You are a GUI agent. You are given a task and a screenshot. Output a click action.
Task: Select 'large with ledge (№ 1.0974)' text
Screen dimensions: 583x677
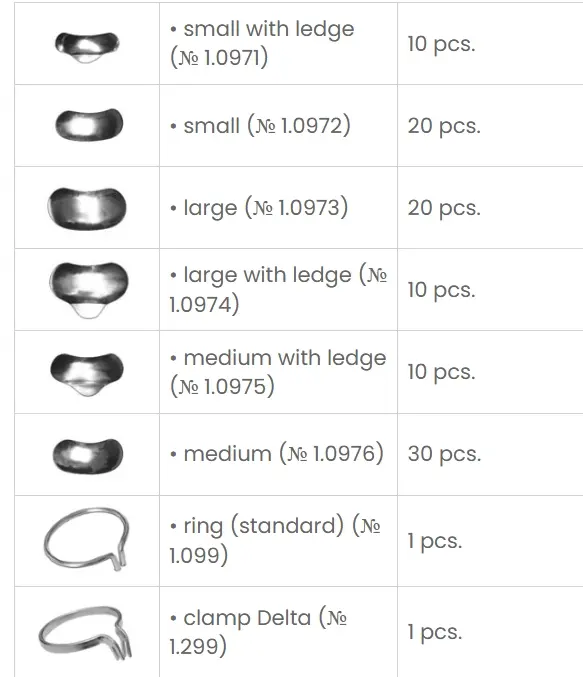coord(278,290)
